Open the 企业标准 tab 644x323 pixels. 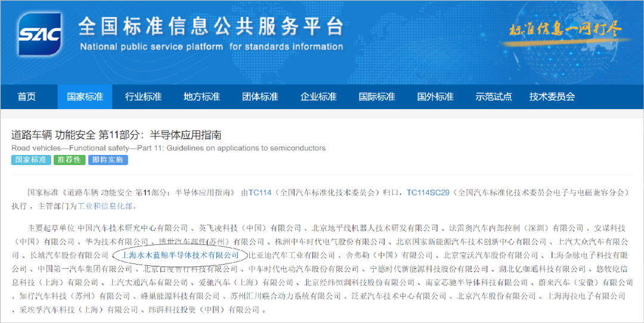(x=318, y=97)
